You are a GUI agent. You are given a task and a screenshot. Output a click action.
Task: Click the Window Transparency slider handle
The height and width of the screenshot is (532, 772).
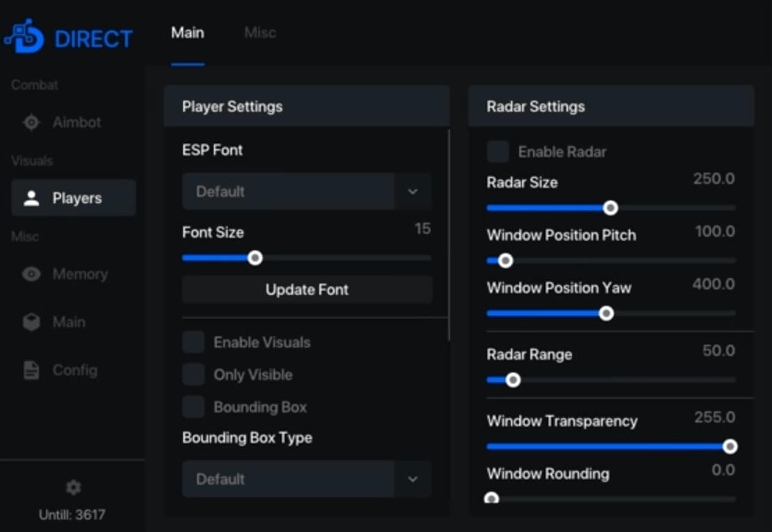730,447
